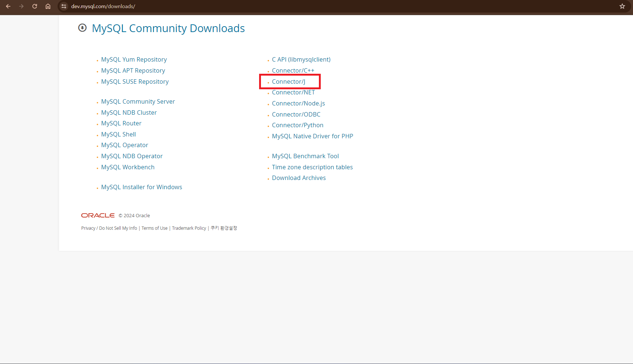Open MySQL Native Driver for PHP link
633x364 pixels.
click(x=312, y=136)
